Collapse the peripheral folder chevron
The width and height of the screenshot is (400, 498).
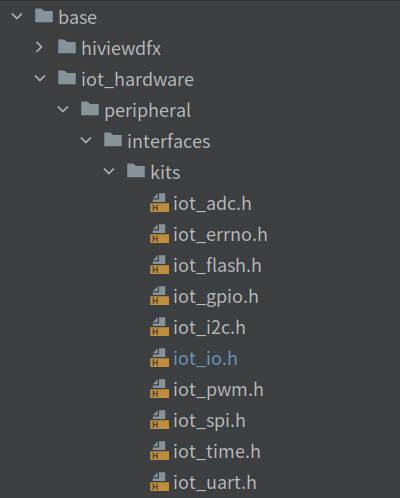(63, 109)
